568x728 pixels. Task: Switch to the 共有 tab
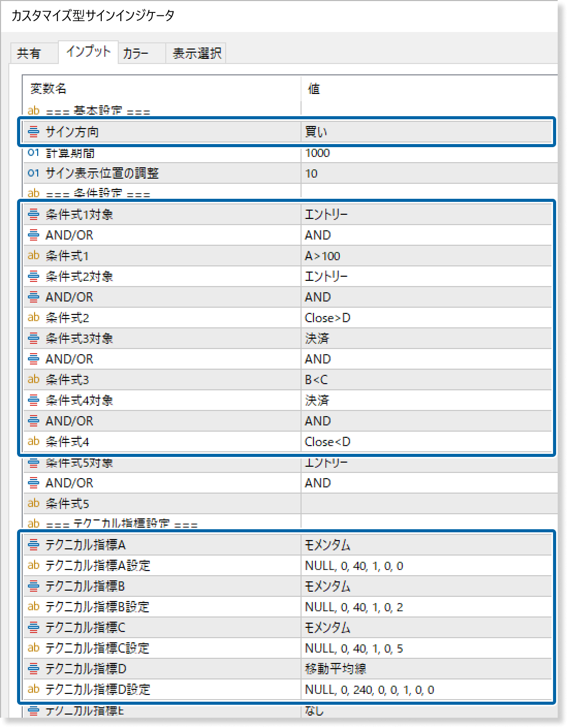[x=34, y=52]
